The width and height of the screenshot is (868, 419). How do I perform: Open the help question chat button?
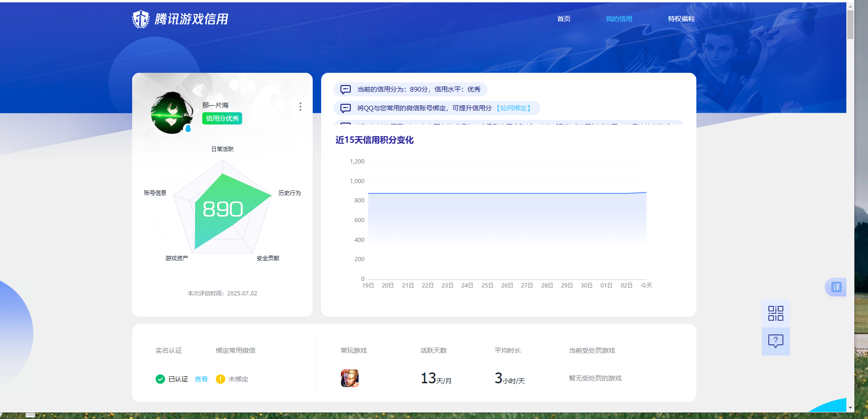click(x=776, y=341)
